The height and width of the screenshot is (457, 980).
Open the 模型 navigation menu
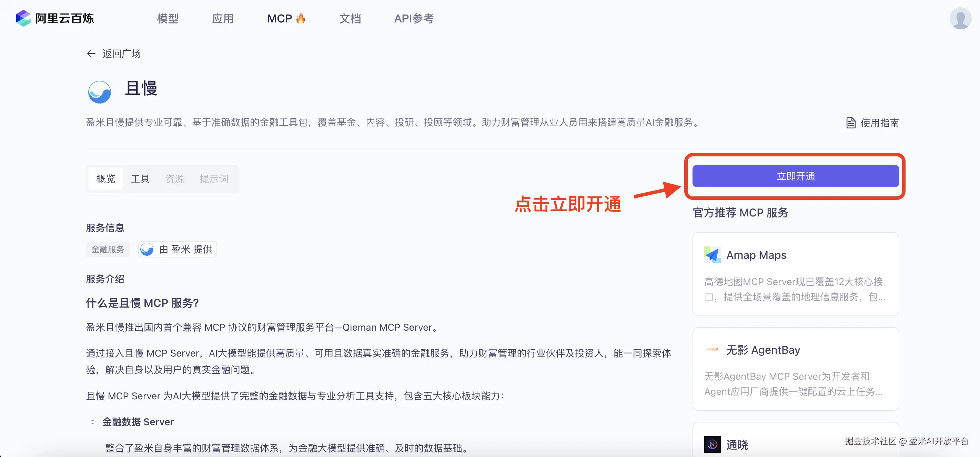coord(168,18)
